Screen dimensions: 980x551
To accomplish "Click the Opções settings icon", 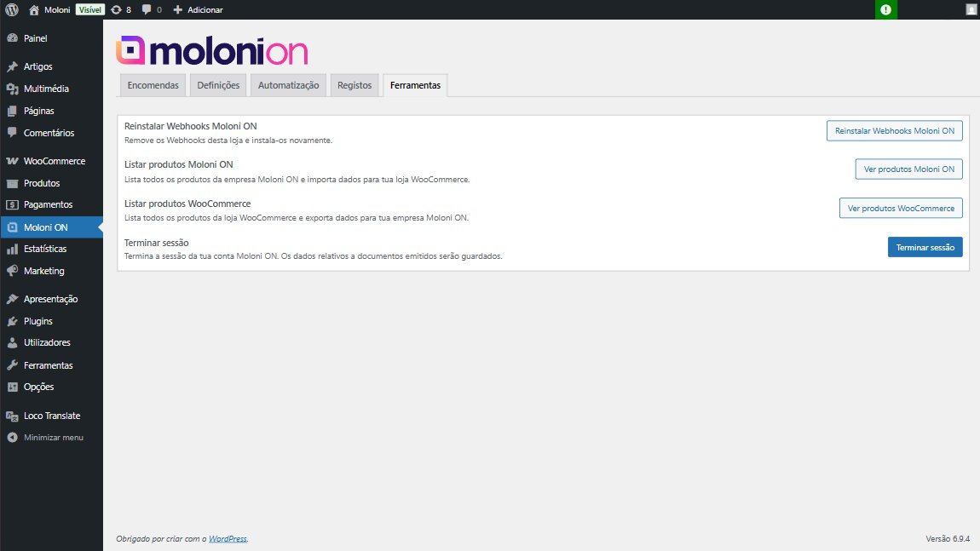I will pos(13,387).
